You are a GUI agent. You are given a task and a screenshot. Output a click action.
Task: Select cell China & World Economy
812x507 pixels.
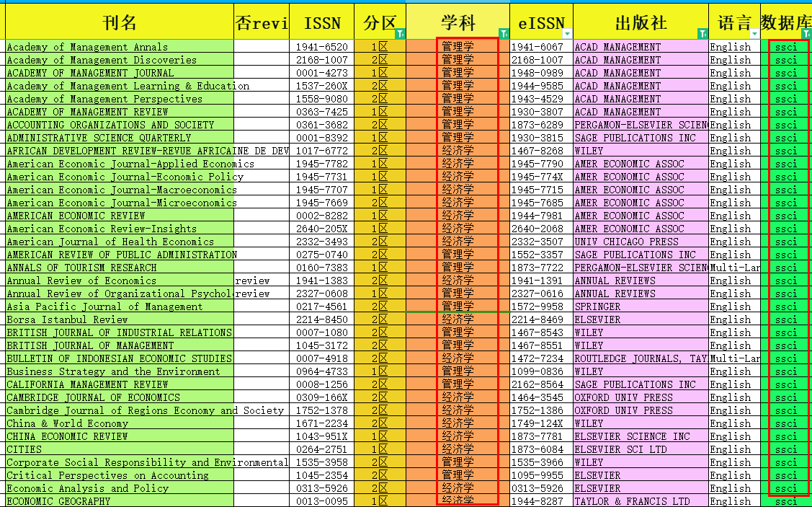(120, 423)
